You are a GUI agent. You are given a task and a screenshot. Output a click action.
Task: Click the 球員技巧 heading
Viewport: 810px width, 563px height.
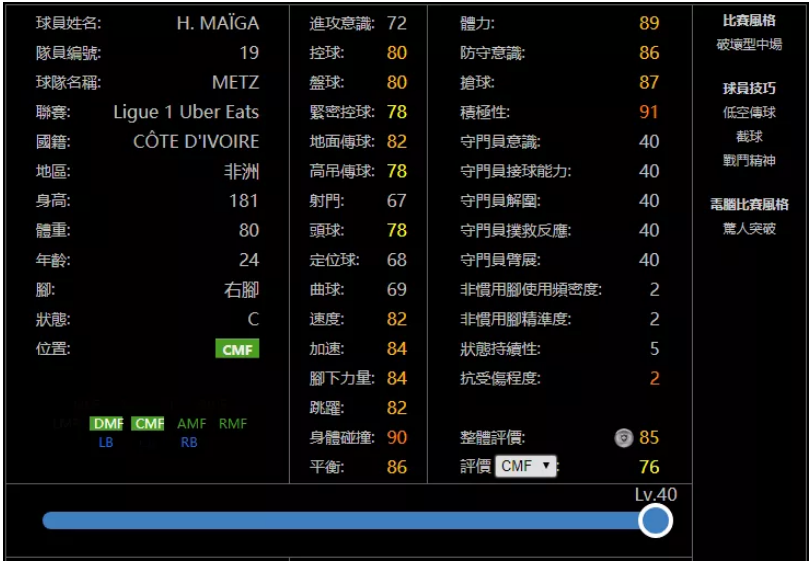click(749, 89)
